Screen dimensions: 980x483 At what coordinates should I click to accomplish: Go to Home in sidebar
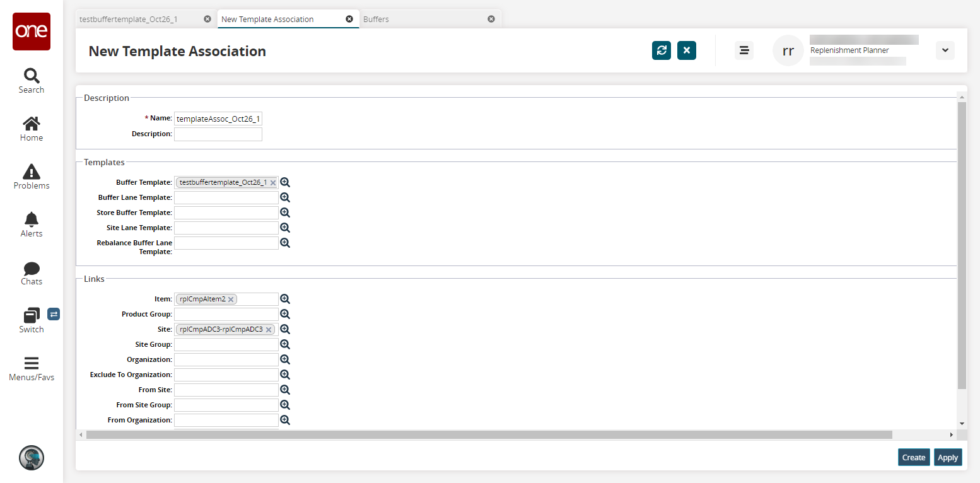[32, 124]
